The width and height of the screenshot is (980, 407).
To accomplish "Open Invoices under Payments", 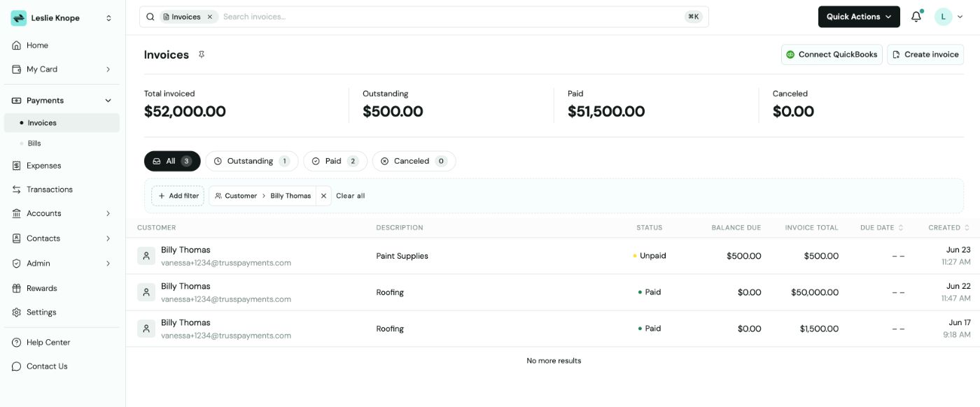I will pyautogui.click(x=62, y=123).
